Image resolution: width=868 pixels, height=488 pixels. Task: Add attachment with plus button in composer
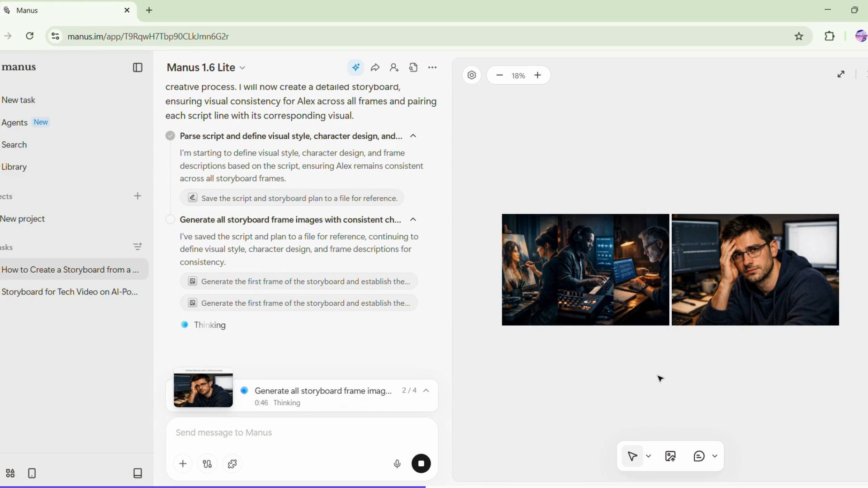tap(183, 464)
